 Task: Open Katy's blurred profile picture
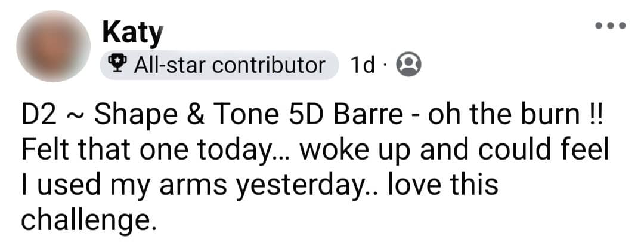pyautogui.click(x=53, y=46)
